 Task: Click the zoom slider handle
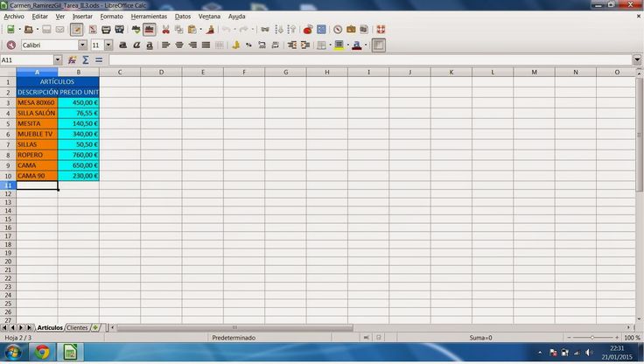point(591,337)
